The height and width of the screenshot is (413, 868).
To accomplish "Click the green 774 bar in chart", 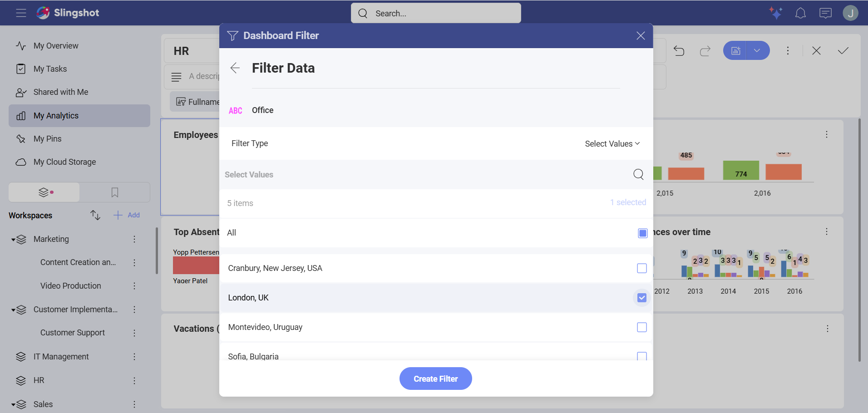I will click(741, 171).
